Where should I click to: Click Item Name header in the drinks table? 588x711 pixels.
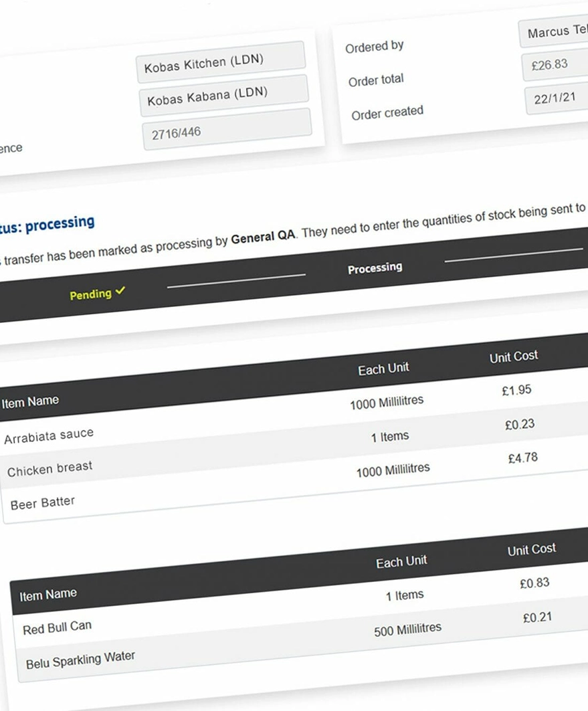point(48,594)
